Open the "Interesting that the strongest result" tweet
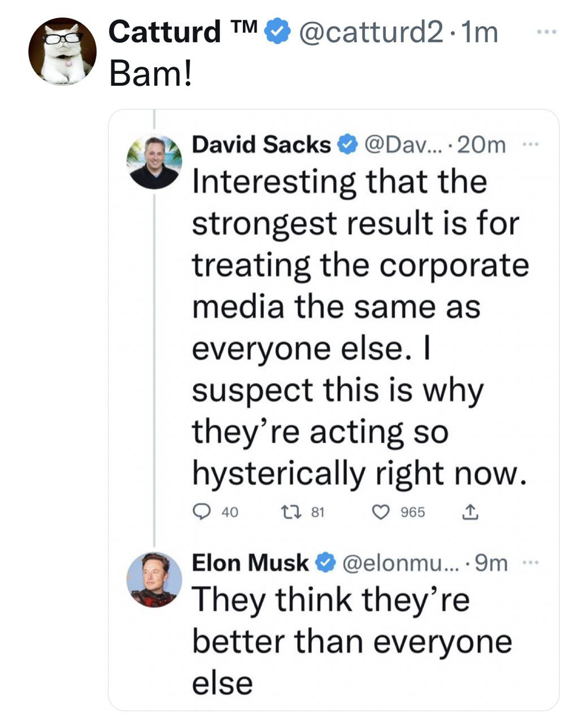588x723 pixels. pos(360,328)
